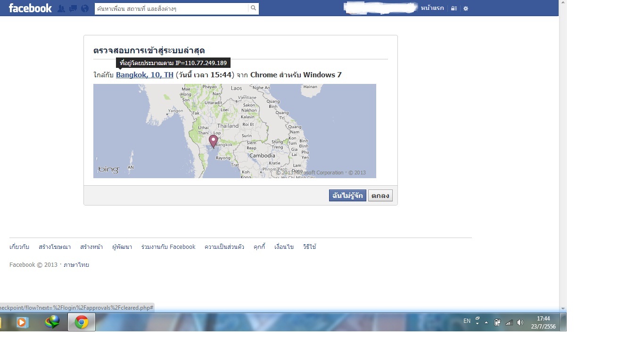644x362 pixels.
Task: Open friend requests icon
Action: (61, 8)
